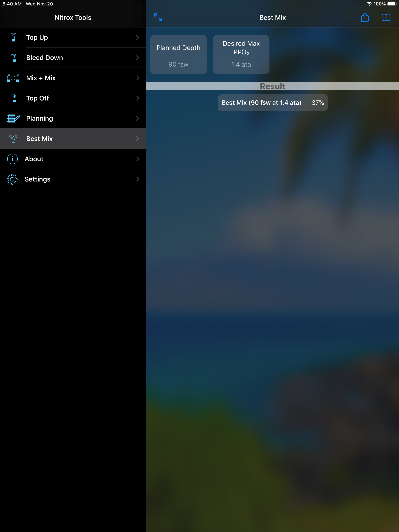This screenshot has height=532, width=399.
Task: Tap the share icon in header
Action: (x=365, y=18)
